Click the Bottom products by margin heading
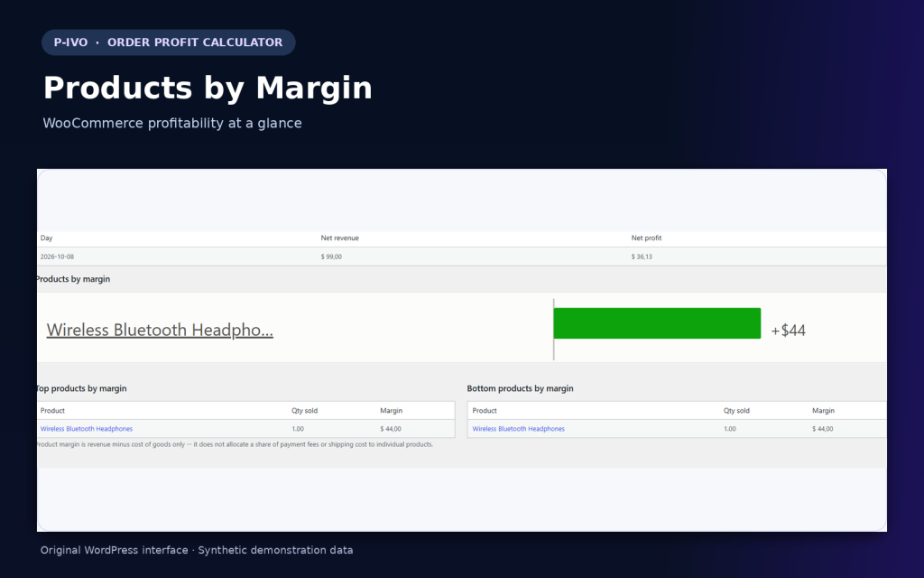Screen dimensions: 924x578 (x=520, y=388)
